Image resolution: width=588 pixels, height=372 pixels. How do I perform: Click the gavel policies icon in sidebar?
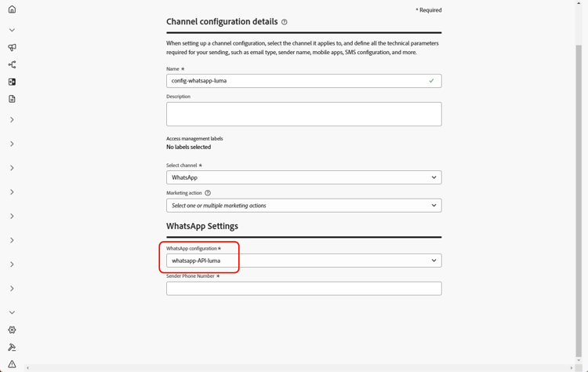pos(12,347)
